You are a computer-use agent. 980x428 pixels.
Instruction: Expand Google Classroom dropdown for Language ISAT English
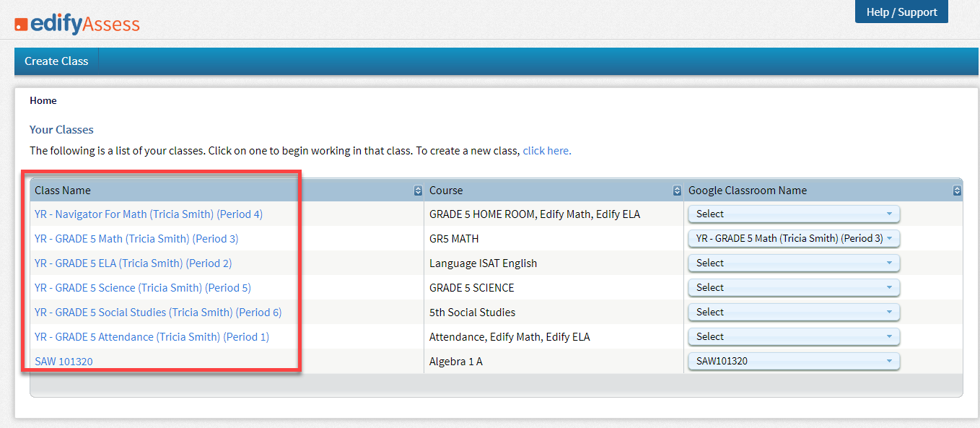794,263
